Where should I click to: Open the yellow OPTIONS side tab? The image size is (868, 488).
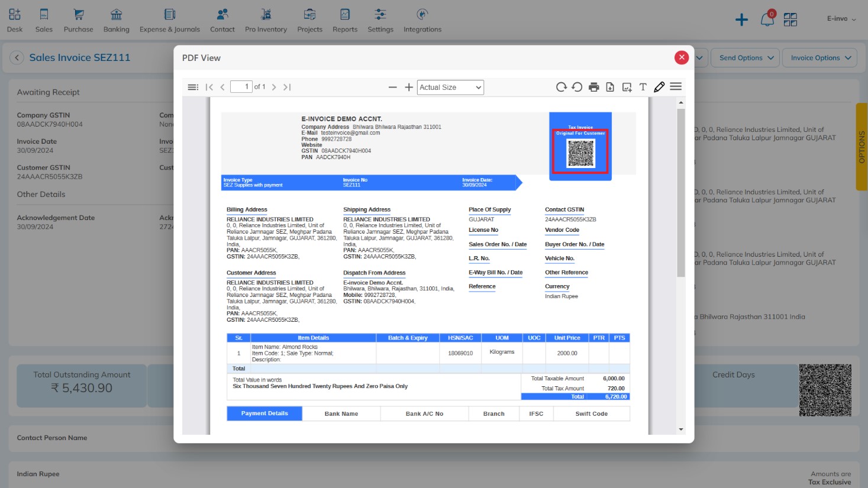tap(861, 147)
